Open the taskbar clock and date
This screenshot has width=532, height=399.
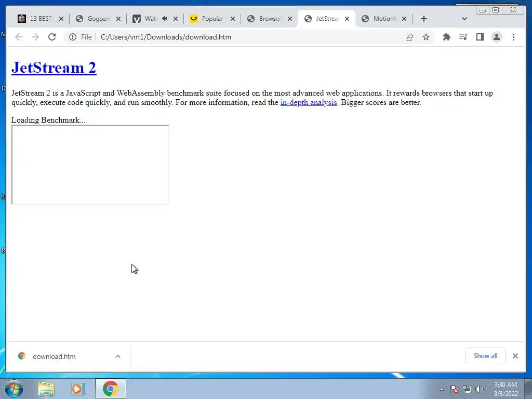coord(506,389)
